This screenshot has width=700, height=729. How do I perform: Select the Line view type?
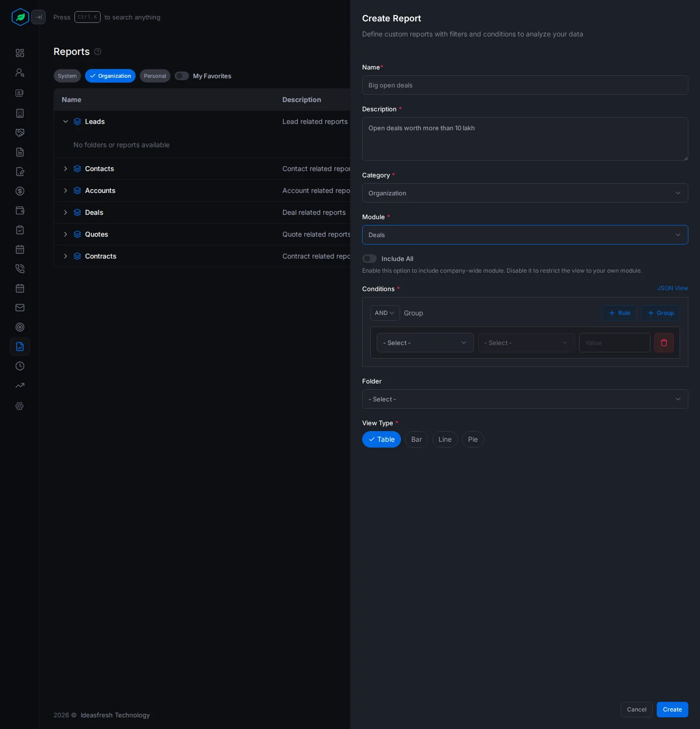pyautogui.click(x=445, y=439)
